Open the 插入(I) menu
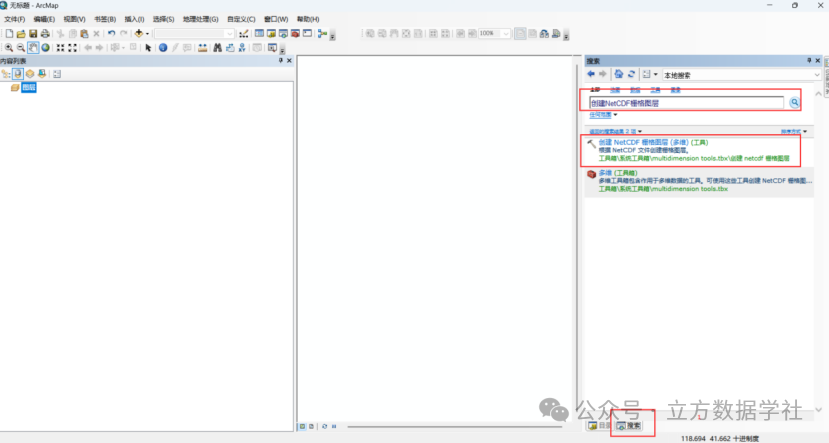The height and width of the screenshot is (443, 829). coord(134,19)
